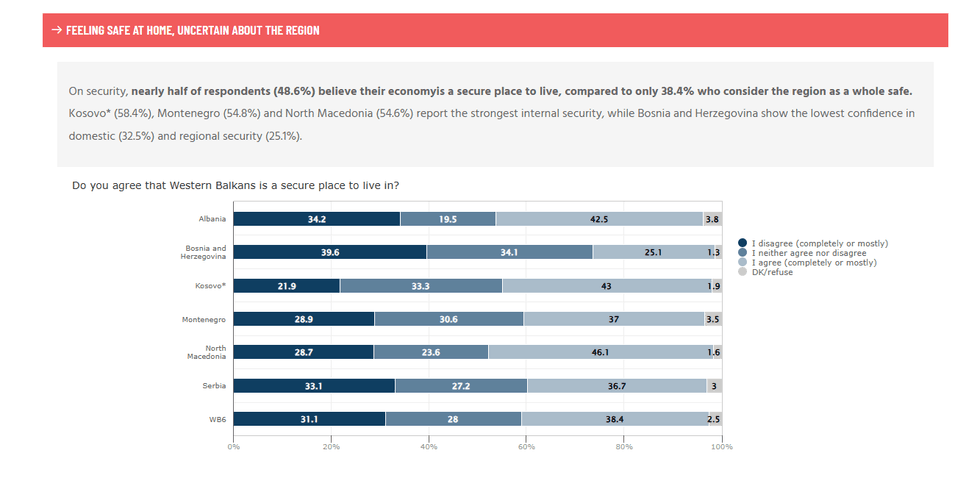
Task: Click the dark blue 'I disagree' legend dot
Action: click(742, 243)
